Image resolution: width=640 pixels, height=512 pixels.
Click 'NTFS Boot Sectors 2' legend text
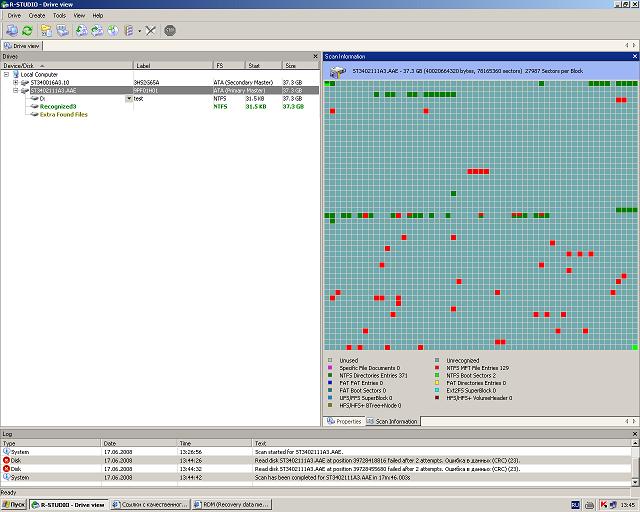coord(471,375)
